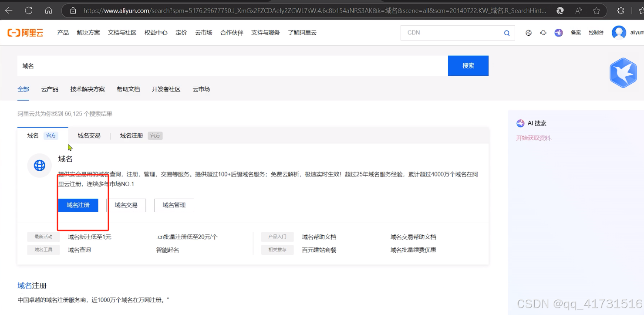Switch to the 帮助文档 tab

pos(128,89)
